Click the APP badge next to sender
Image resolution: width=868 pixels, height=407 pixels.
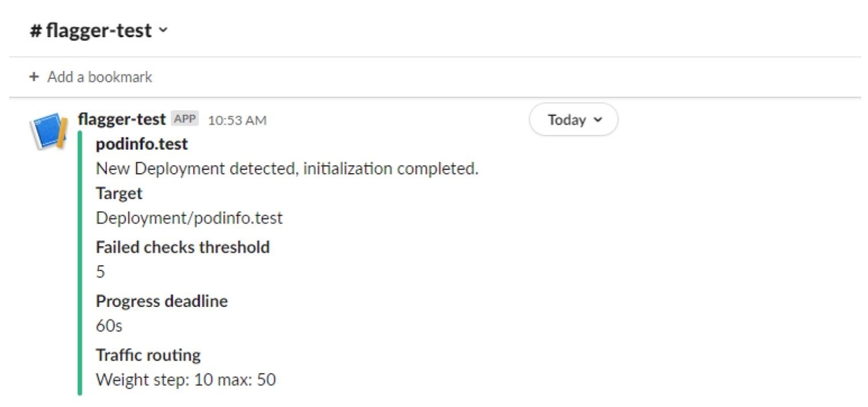pyautogui.click(x=185, y=119)
